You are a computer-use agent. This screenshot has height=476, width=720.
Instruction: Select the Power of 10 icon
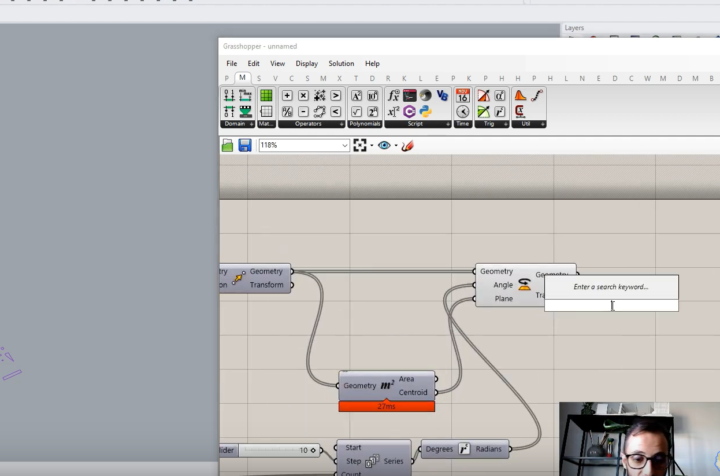point(372,95)
